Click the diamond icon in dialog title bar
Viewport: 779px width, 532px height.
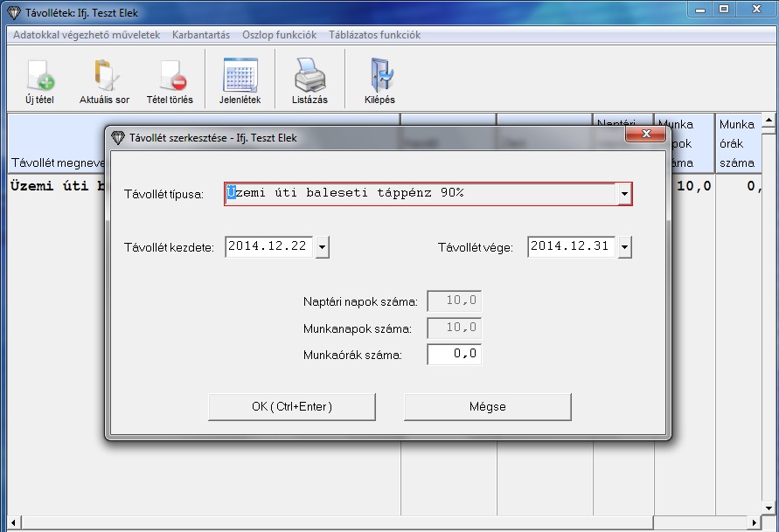point(119,137)
